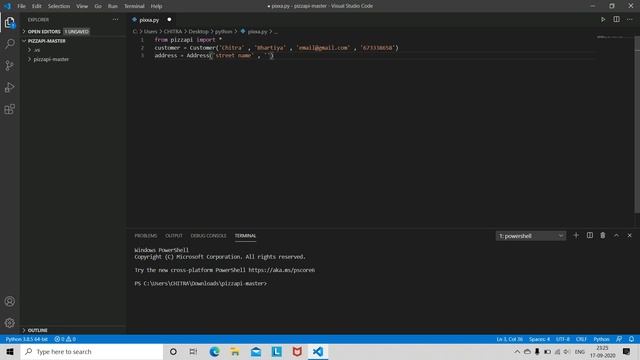This screenshot has width=640, height=360.
Task: Maximize panel size with up chevron
Action: [x=616, y=236]
